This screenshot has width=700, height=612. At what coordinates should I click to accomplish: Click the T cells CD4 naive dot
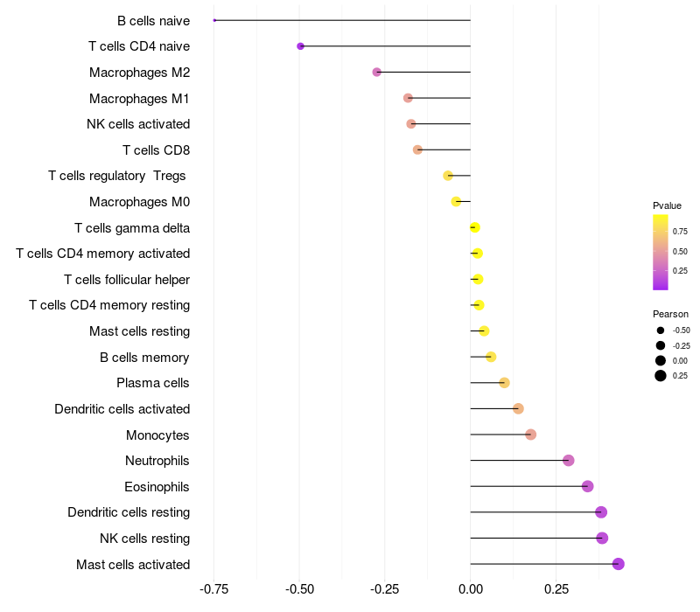300,45
